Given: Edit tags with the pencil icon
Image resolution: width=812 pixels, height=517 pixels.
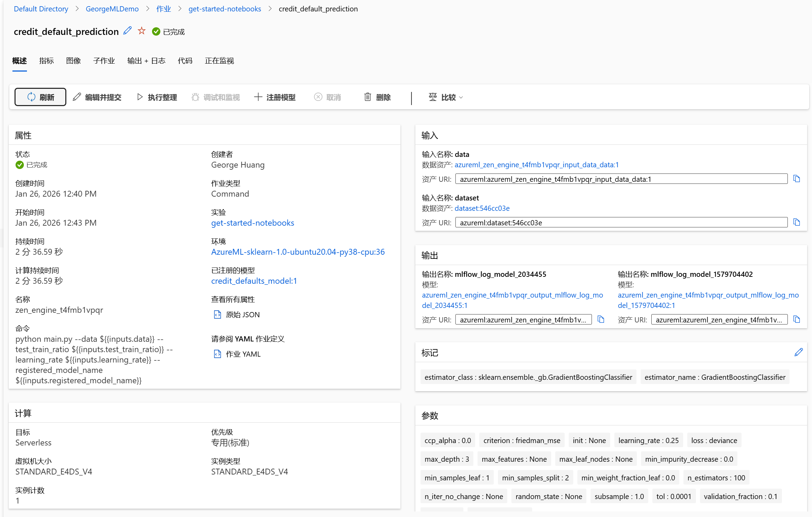Looking at the screenshot, I should (799, 352).
